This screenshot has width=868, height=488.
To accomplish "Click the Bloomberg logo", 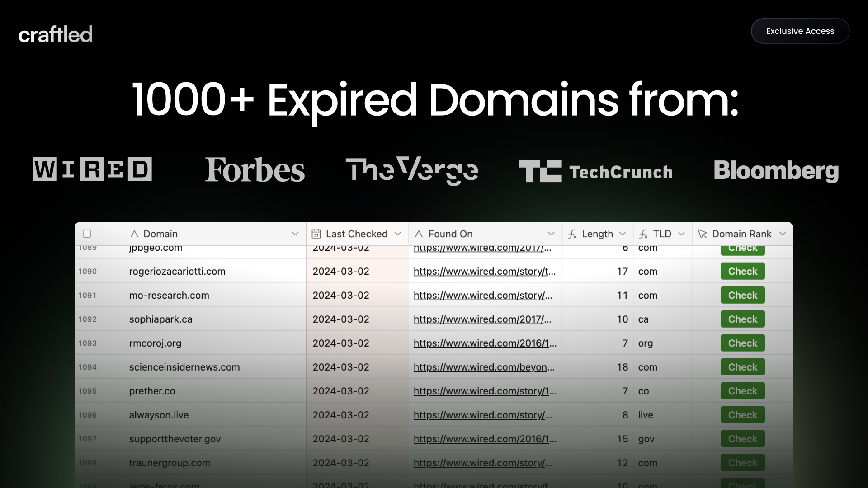I will pos(776,171).
